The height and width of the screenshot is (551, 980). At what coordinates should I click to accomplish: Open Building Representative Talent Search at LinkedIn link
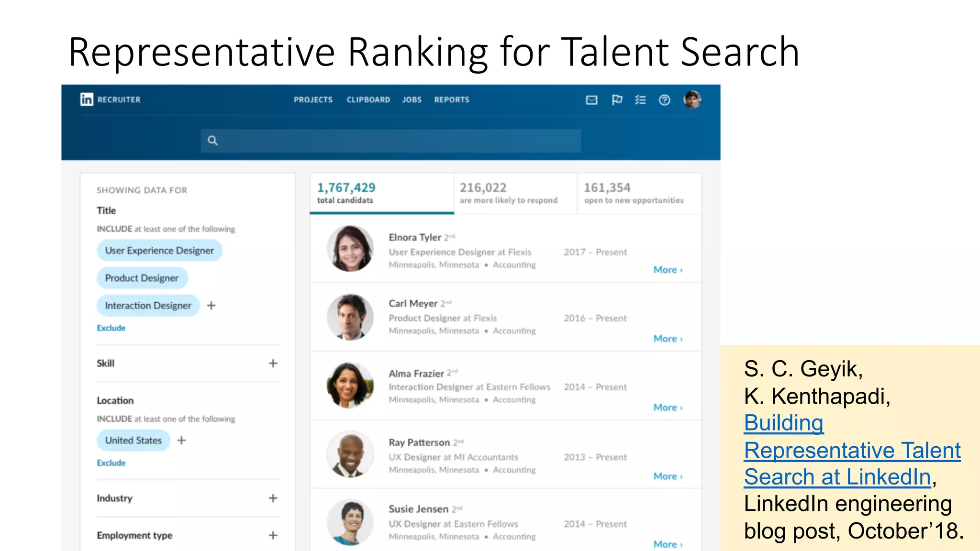(x=852, y=450)
